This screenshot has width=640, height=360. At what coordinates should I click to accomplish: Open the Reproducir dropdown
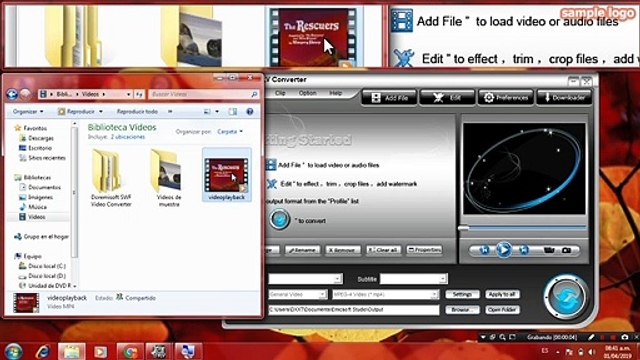tap(80, 111)
